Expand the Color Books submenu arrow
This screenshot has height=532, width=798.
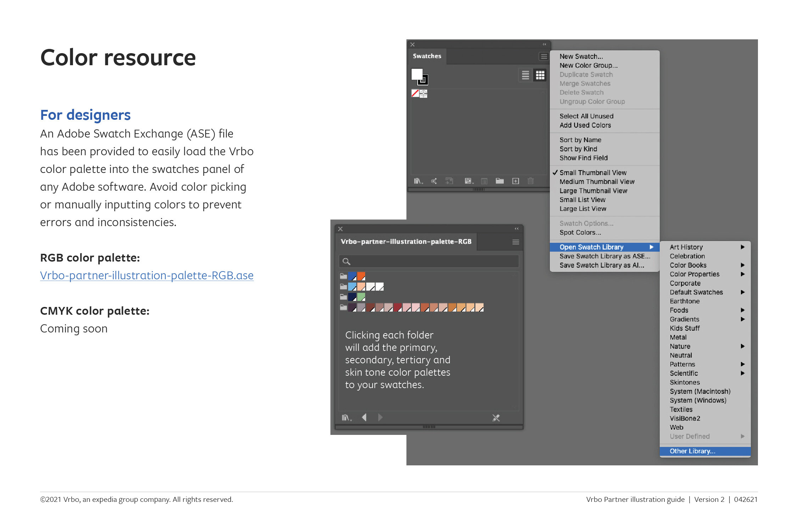point(742,265)
